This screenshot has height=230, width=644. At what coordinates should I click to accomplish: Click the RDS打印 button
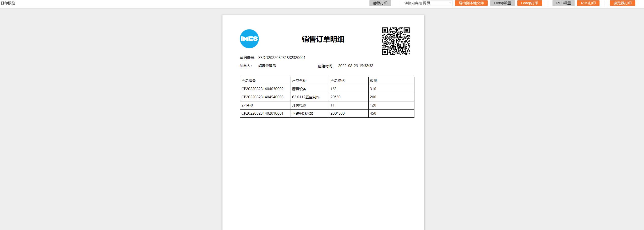click(588, 3)
